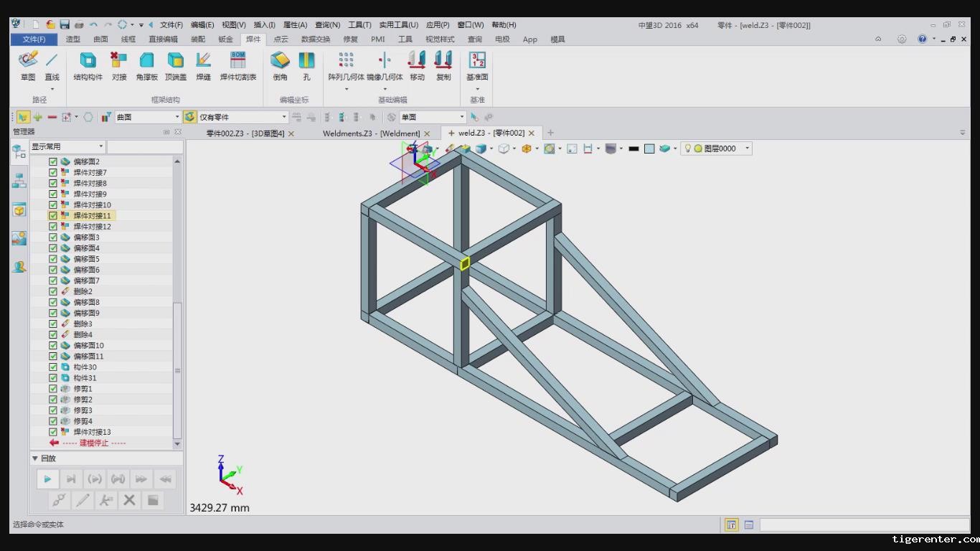Click the black color swatch in view toolbar
The width and height of the screenshot is (980, 551).
[633, 149]
